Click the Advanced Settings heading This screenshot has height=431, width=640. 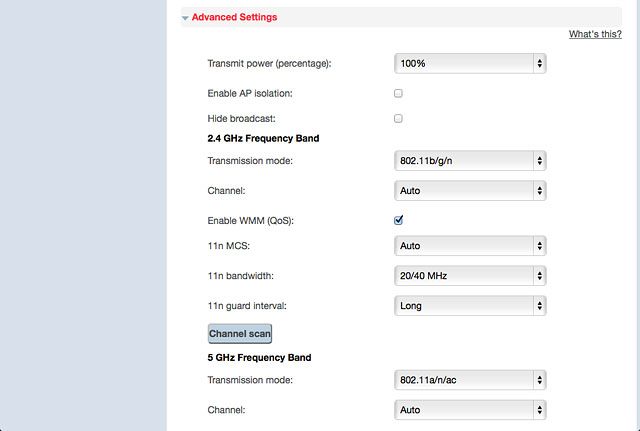[234, 17]
